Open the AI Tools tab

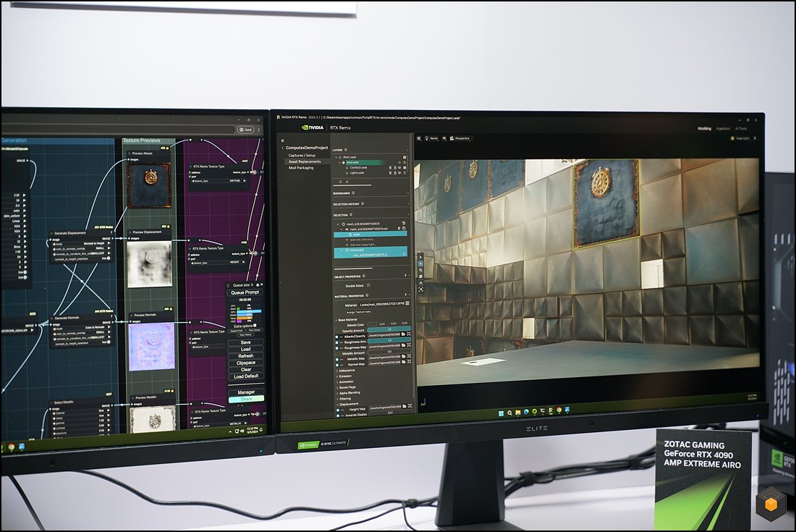(741, 128)
